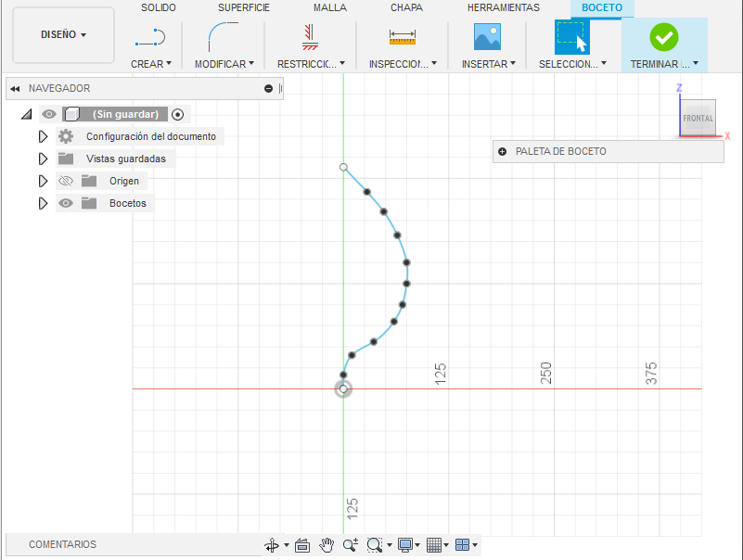Click the Look At icon in navigation bar
Screen dimensions: 743x560
coord(302,545)
